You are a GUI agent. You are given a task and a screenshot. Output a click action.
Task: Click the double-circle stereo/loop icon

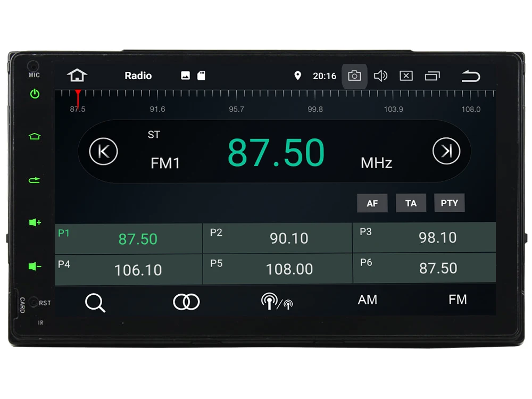[x=186, y=302]
